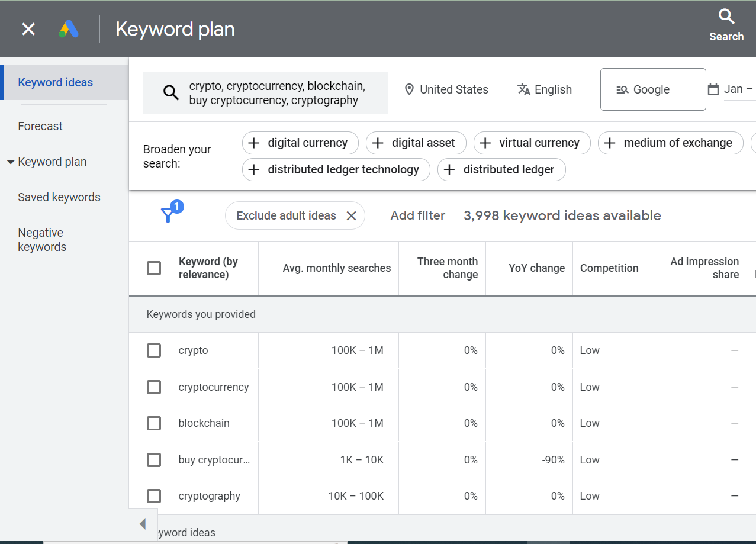
Task: Click Add filter
Action: coord(417,215)
